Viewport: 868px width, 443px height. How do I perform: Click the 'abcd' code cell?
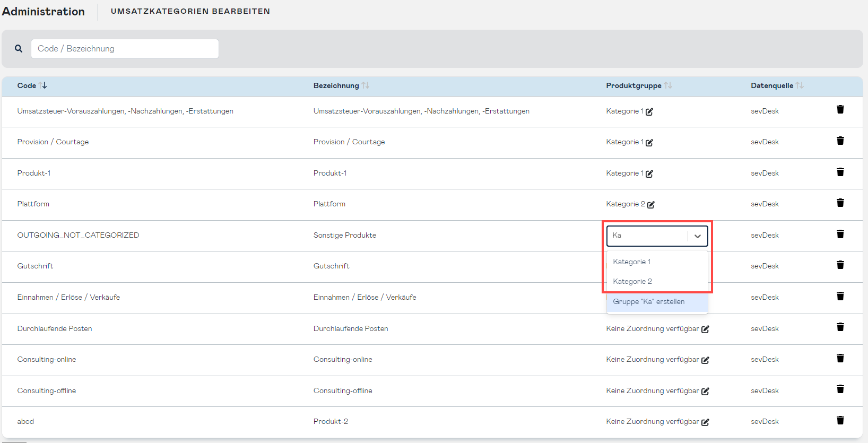pyautogui.click(x=25, y=421)
